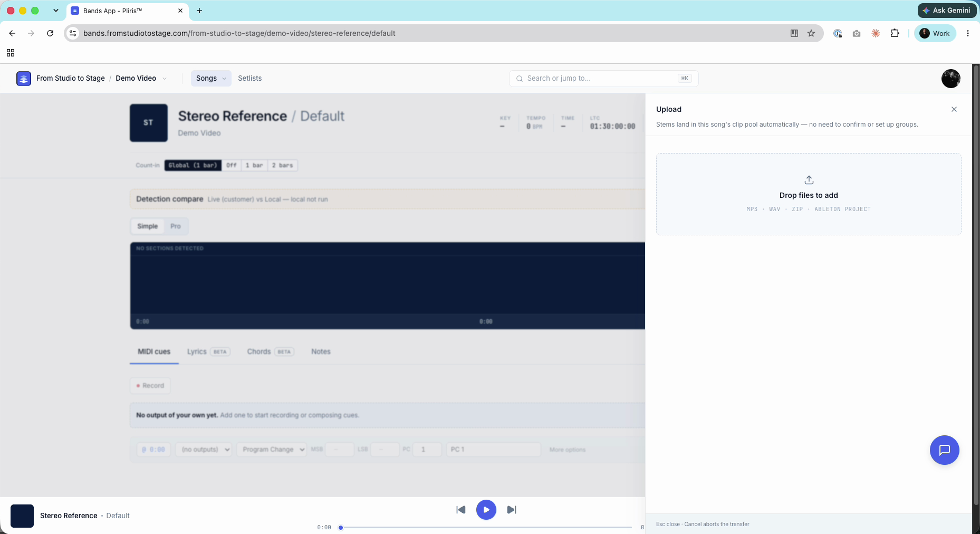Click the browser address bar URL

point(239,33)
